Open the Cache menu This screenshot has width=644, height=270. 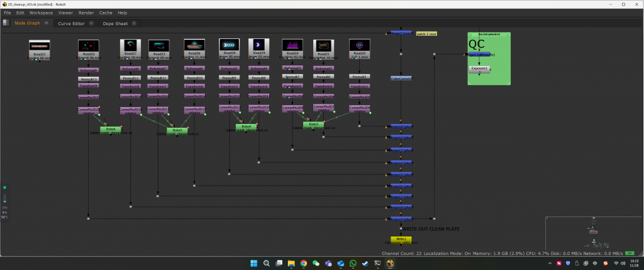[106, 13]
